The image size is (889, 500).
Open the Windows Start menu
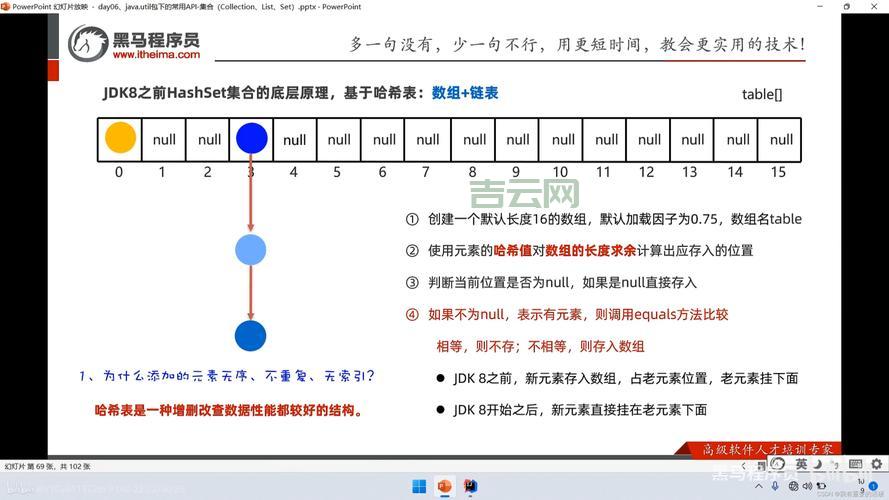click(419, 486)
